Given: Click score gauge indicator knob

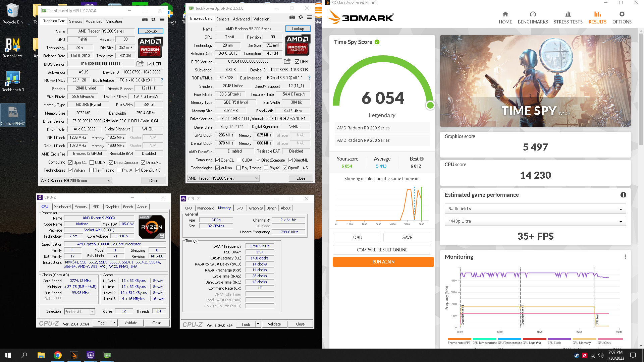Looking at the screenshot, I should click(430, 105).
